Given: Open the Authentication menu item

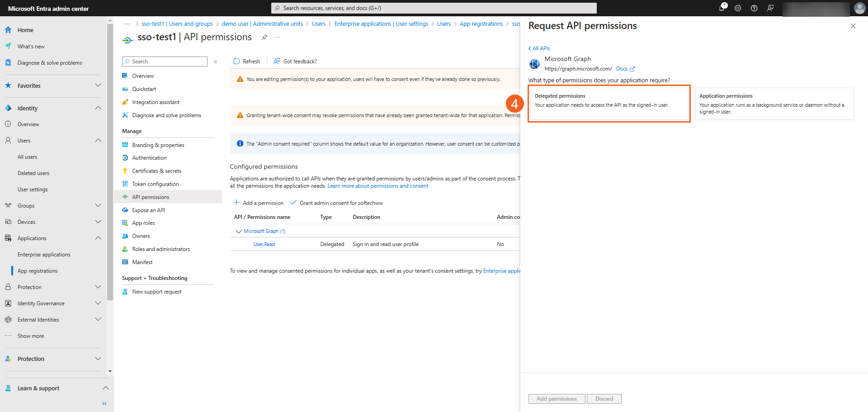Looking at the screenshot, I should click(x=149, y=158).
